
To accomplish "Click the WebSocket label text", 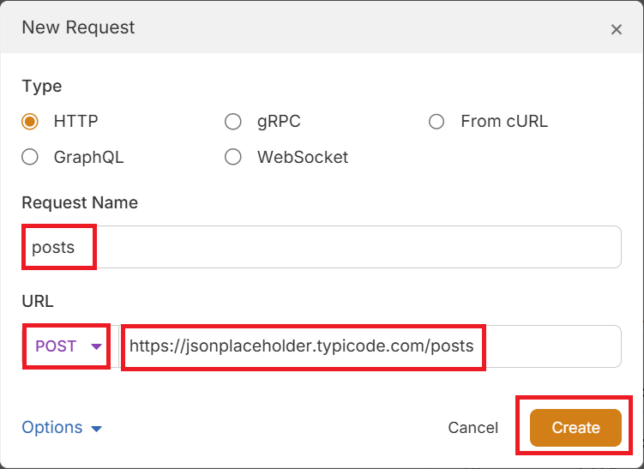I will 302,157.
